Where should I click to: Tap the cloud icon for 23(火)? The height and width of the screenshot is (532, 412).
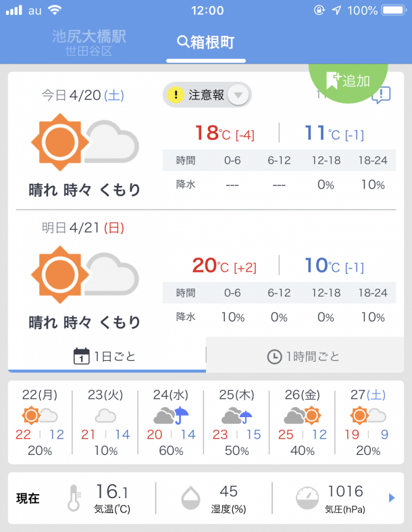[105, 416]
